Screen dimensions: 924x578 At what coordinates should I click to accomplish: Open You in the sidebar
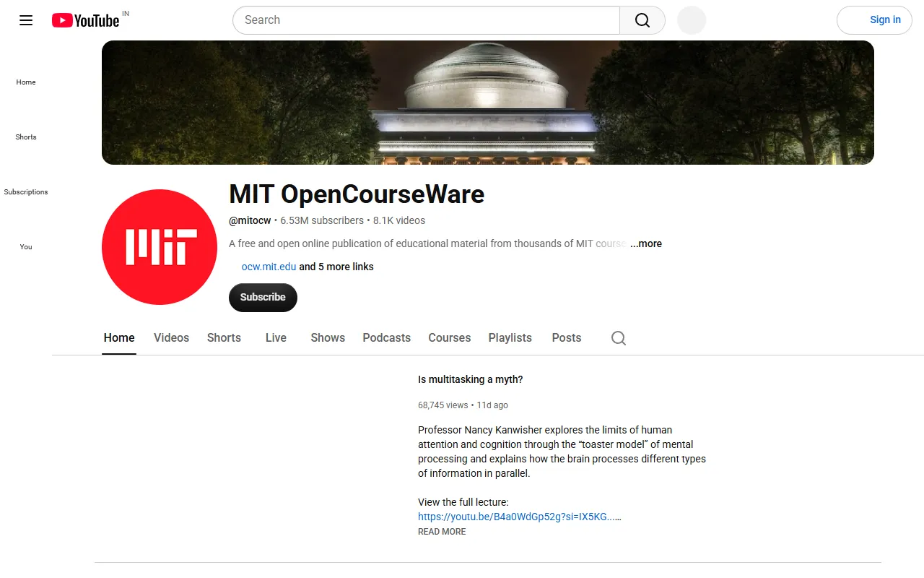click(x=26, y=246)
